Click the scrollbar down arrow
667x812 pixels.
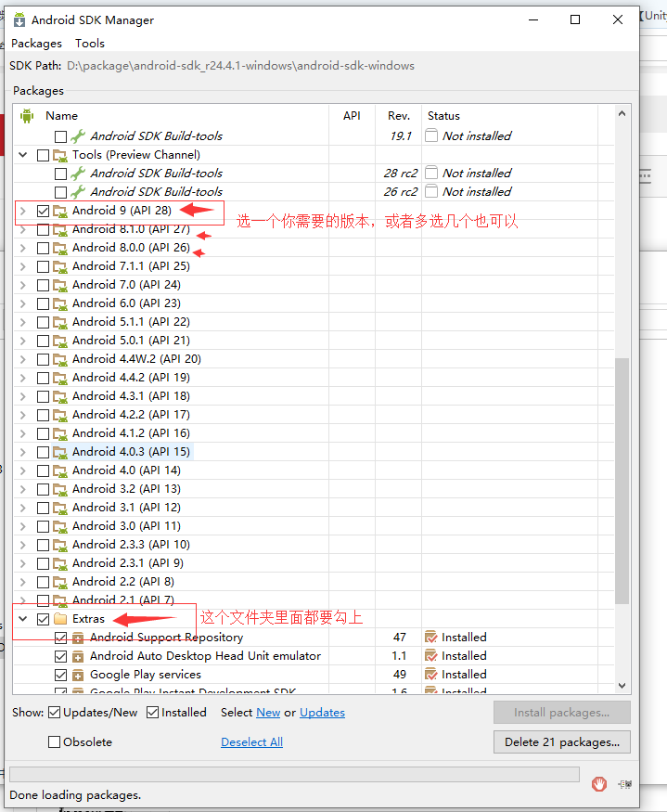pos(622,686)
